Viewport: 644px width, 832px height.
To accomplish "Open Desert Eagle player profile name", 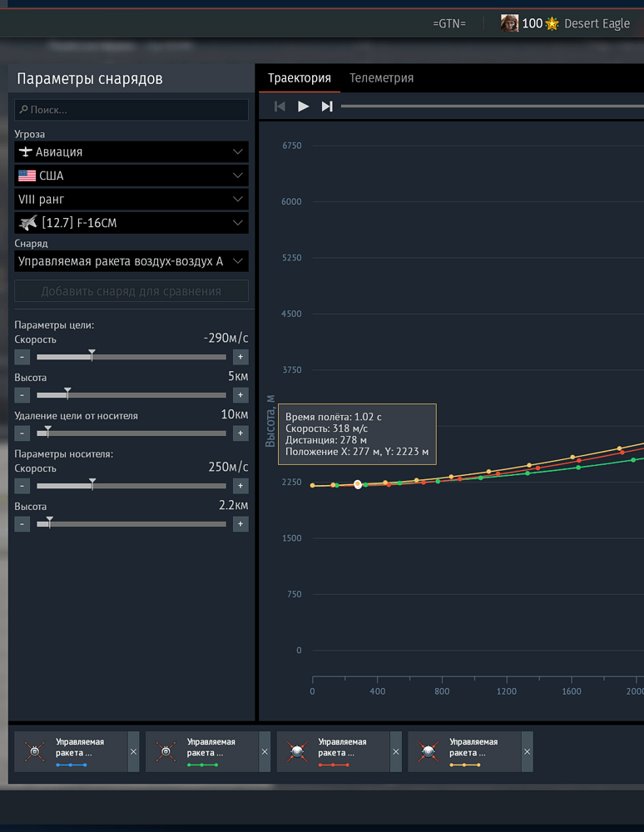I will click(x=597, y=24).
